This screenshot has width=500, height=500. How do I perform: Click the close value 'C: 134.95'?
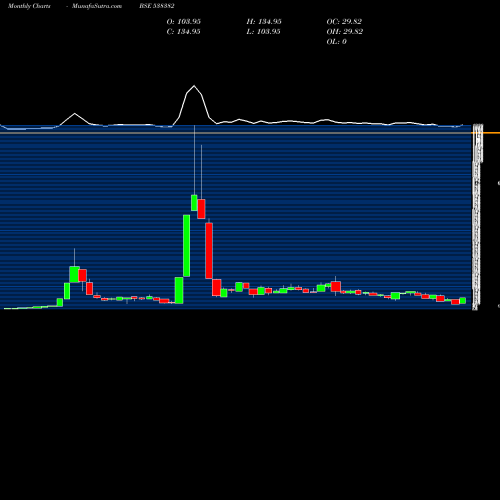click(184, 31)
